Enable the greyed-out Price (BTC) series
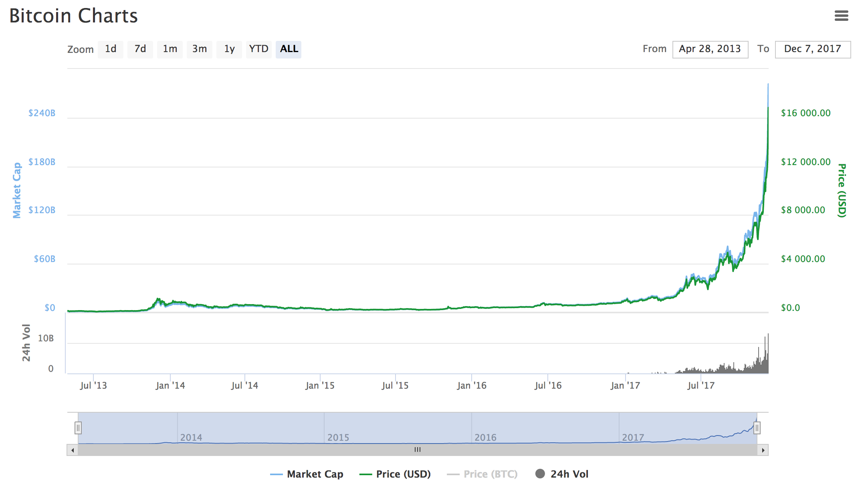This screenshot has width=868, height=480. (x=482, y=474)
